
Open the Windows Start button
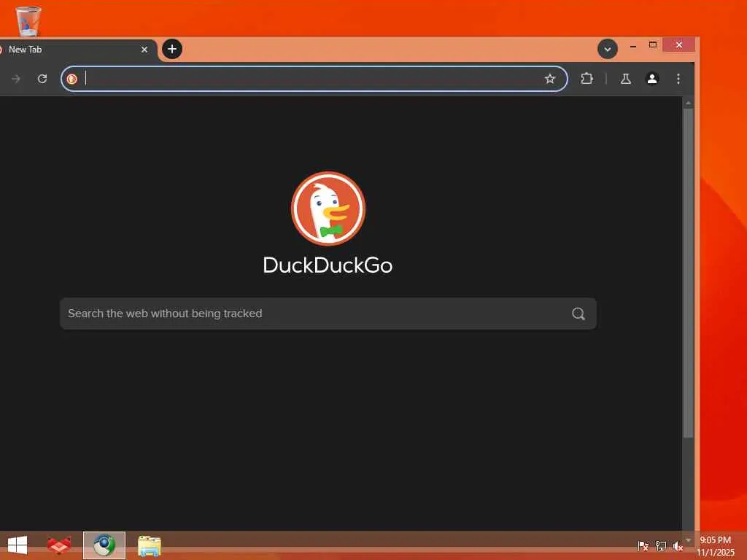(x=18, y=545)
